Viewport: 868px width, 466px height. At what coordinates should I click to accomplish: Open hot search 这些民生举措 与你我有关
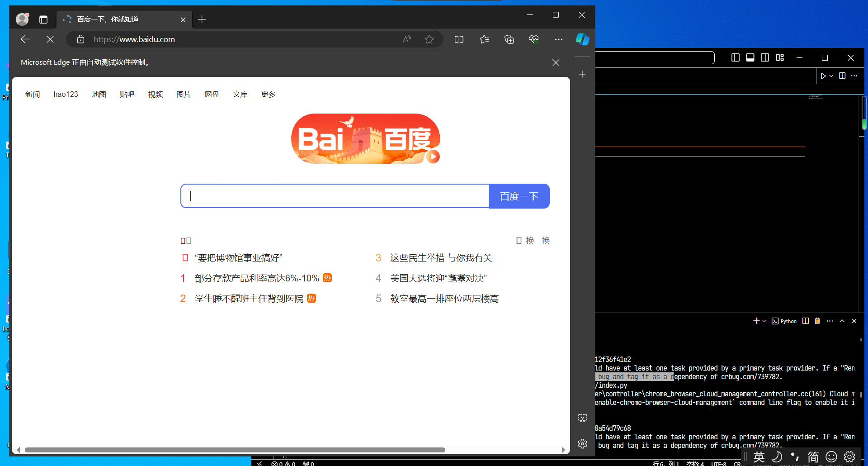click(x=441, y=258)
